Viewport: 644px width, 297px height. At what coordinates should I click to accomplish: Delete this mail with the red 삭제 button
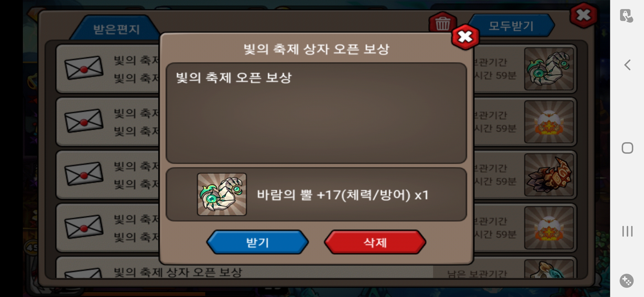pos(375,242)
